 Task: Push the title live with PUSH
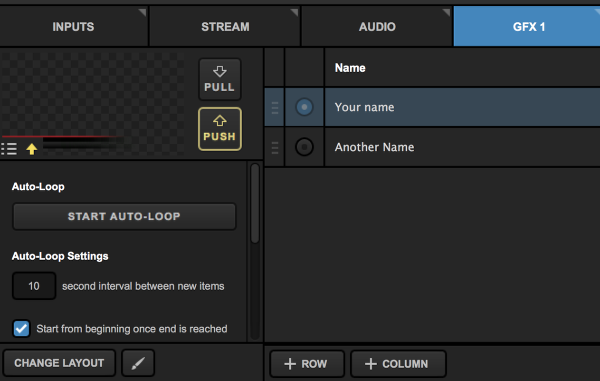tap(220, 129)
